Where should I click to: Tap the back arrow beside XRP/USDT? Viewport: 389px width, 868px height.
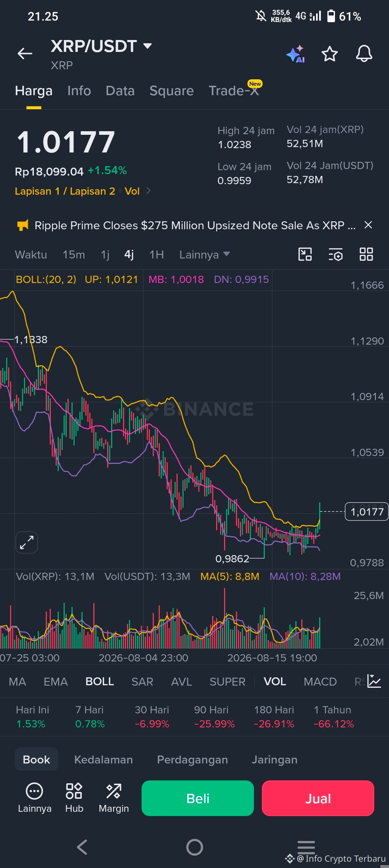[x=25, y=53]
